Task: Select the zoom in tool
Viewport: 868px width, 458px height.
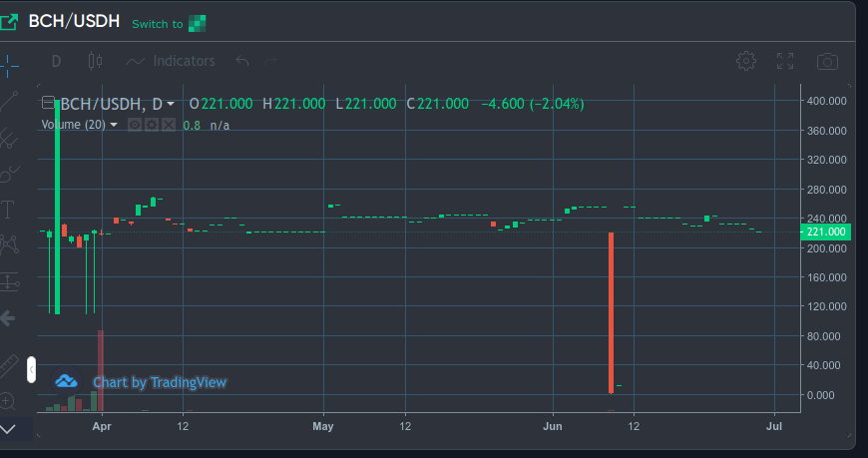Action: coord(7,400)
